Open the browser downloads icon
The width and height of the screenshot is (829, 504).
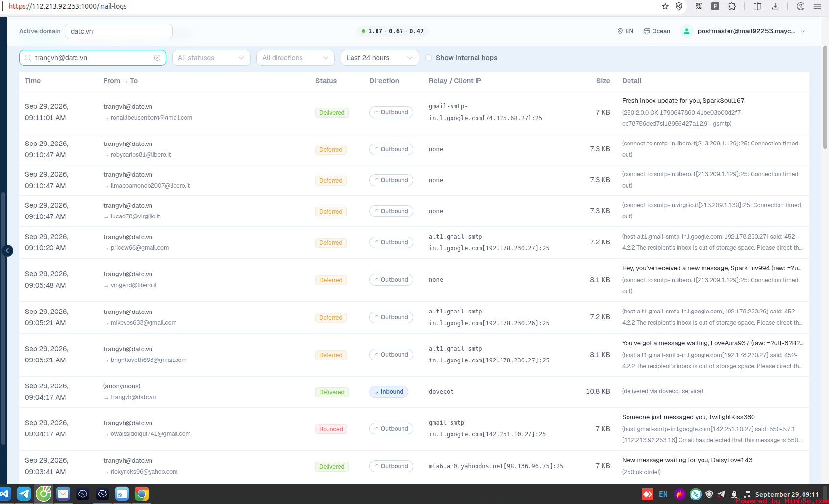[x=775, y=6]
